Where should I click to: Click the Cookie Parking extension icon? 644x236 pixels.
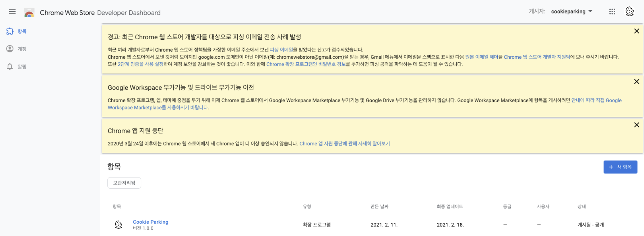tap(118, 225)
